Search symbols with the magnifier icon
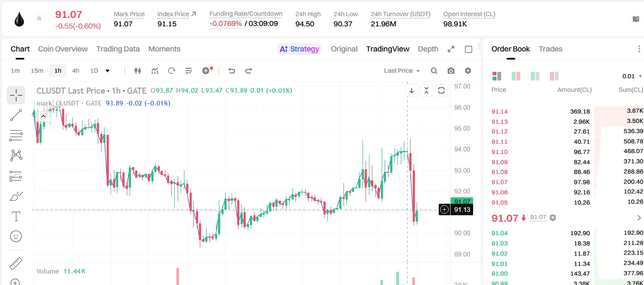 (434, 71)
